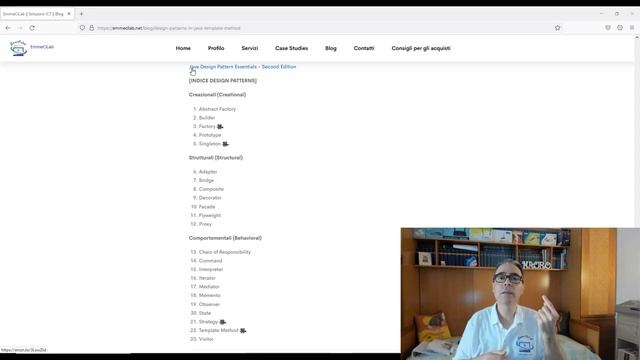Click the Creazionali (Creational) heading
Image resolution: width=640 pixels, height=360 pixels.
217,95
